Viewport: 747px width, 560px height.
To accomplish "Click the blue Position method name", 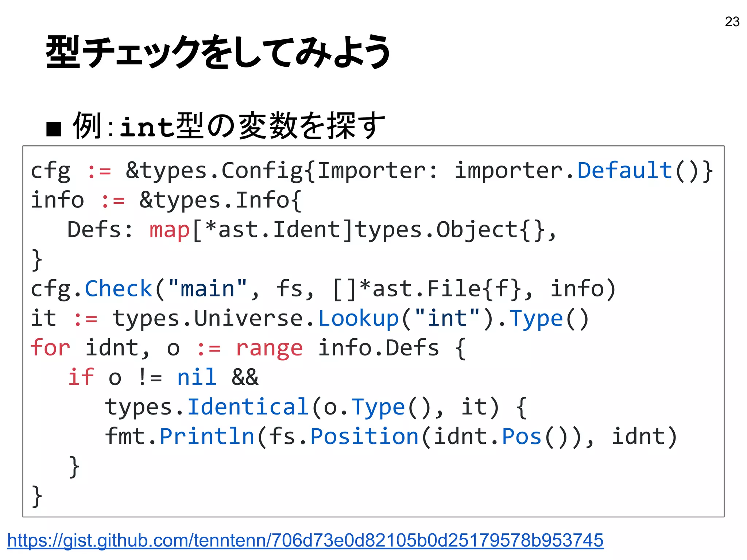I will (x=364, y=436).
